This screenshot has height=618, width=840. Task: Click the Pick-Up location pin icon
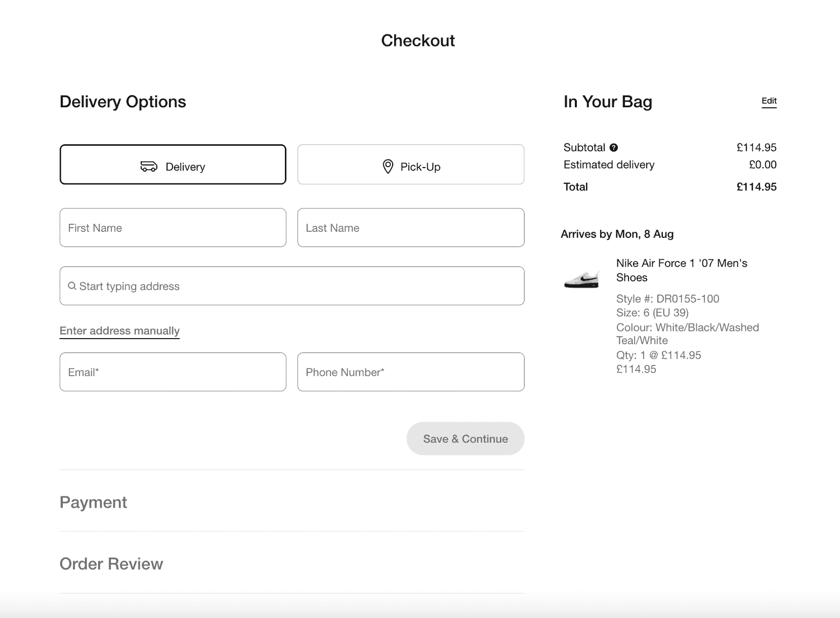[x=388, y=166]
